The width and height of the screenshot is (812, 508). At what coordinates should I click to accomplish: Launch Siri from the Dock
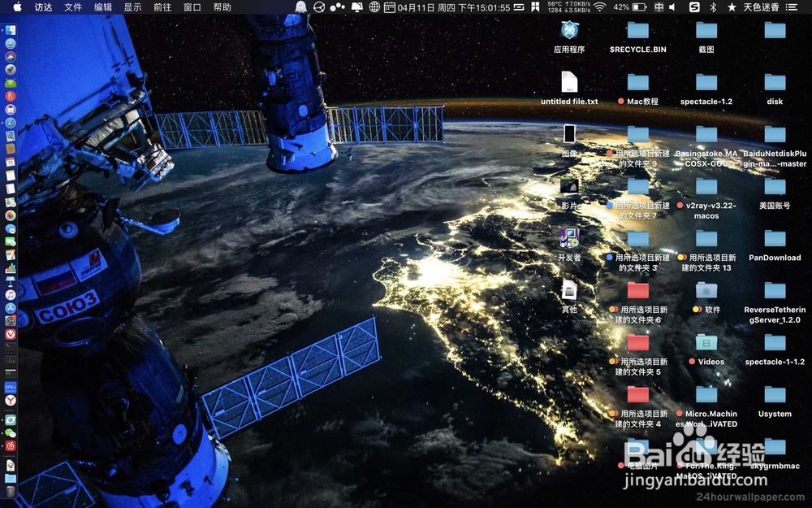pos(11,57)
